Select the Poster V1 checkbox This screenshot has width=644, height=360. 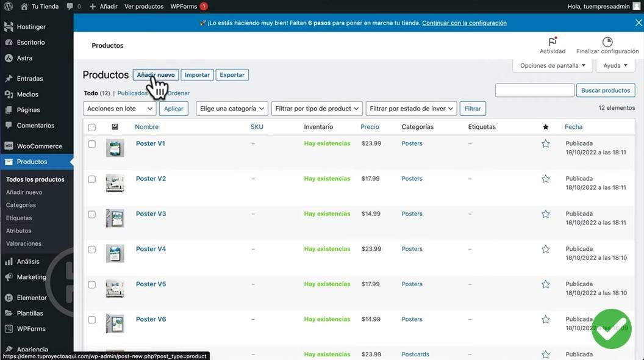coord(91,144)
